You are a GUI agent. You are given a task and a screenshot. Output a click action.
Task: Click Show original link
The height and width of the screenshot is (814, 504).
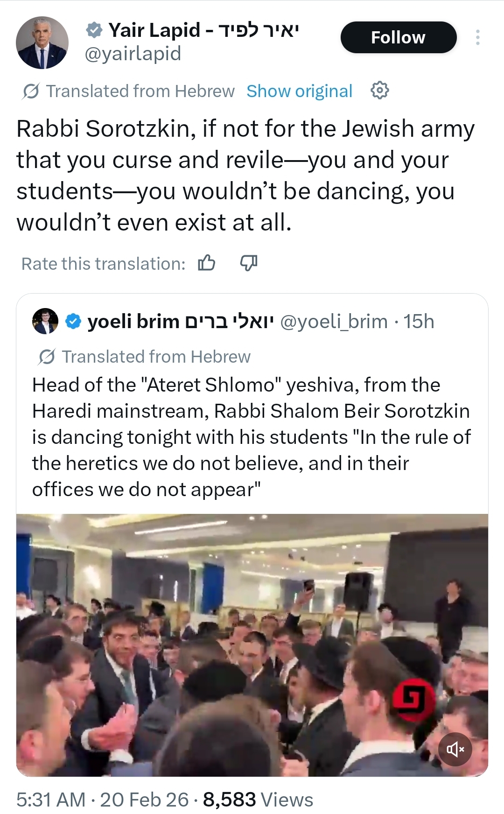click(x=299, y=91)
